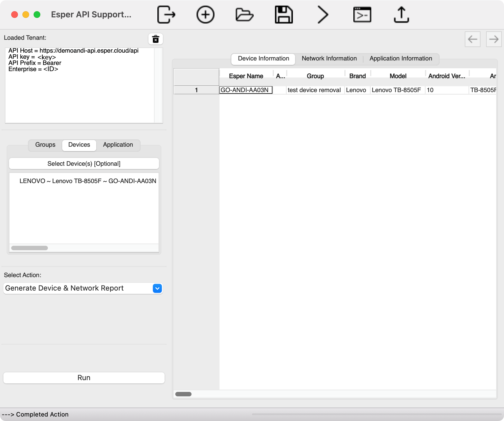Click the save floppy disk icon
Image resolution: width=504 pixels, height=421 pixels.
(284, 15)
